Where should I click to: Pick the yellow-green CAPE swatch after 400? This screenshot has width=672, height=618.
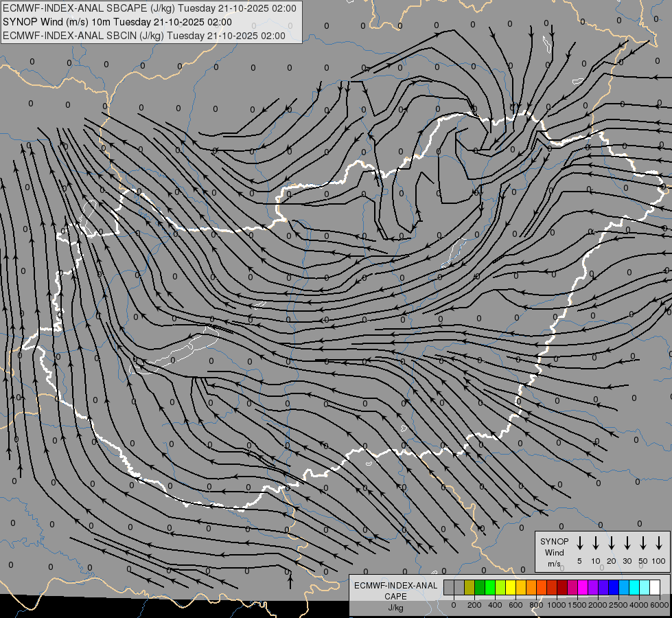[500, 587]
